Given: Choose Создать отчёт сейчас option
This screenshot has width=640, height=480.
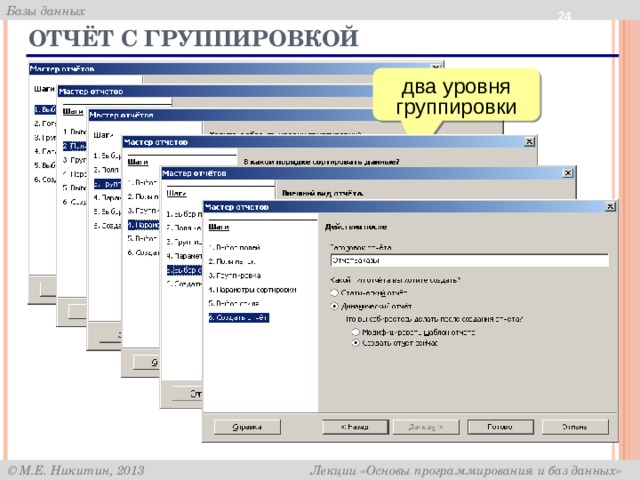Looking at the screenshot, I should [x=356, y=343].
